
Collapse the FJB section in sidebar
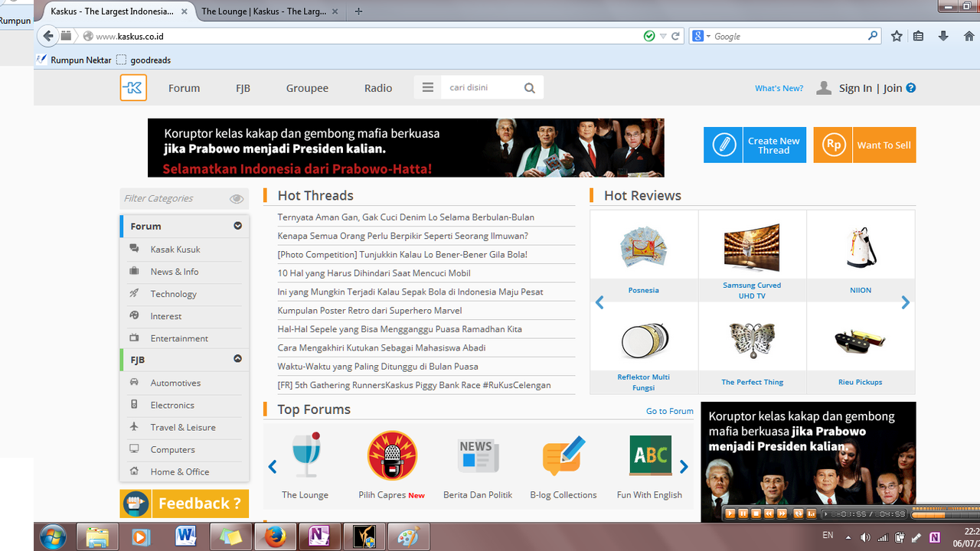[x=238, y=359]
